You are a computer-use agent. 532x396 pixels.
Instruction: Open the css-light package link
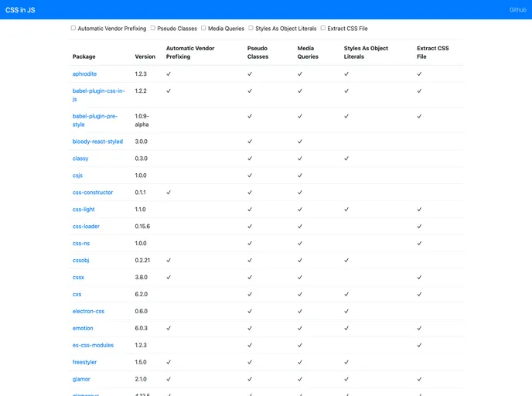(84, 210)
